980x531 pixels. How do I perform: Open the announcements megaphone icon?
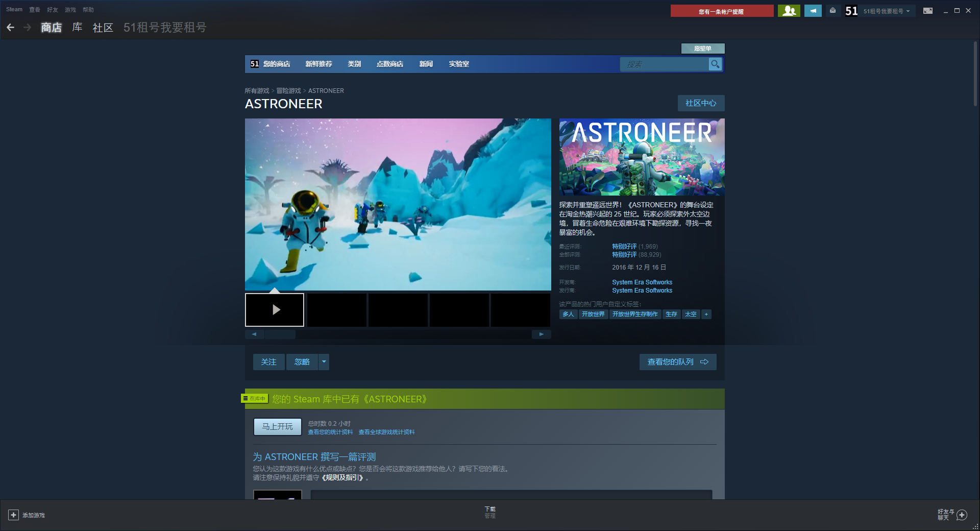[x=813, y=11]
